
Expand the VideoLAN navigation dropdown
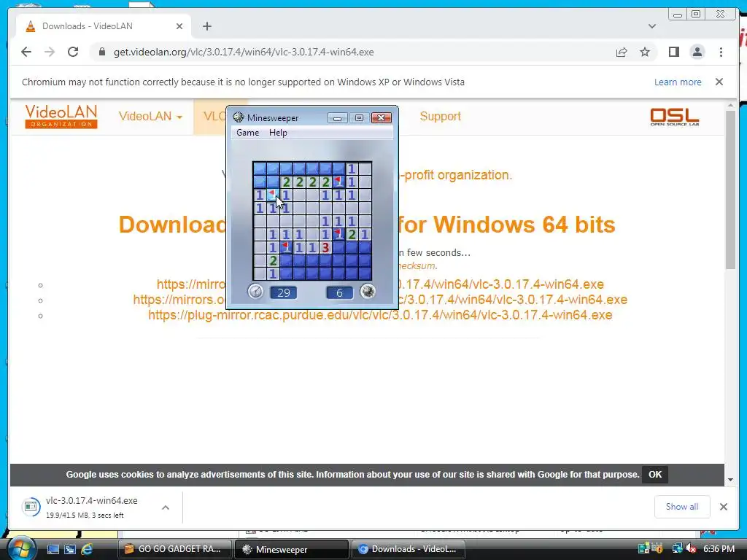tap(150, 116)
